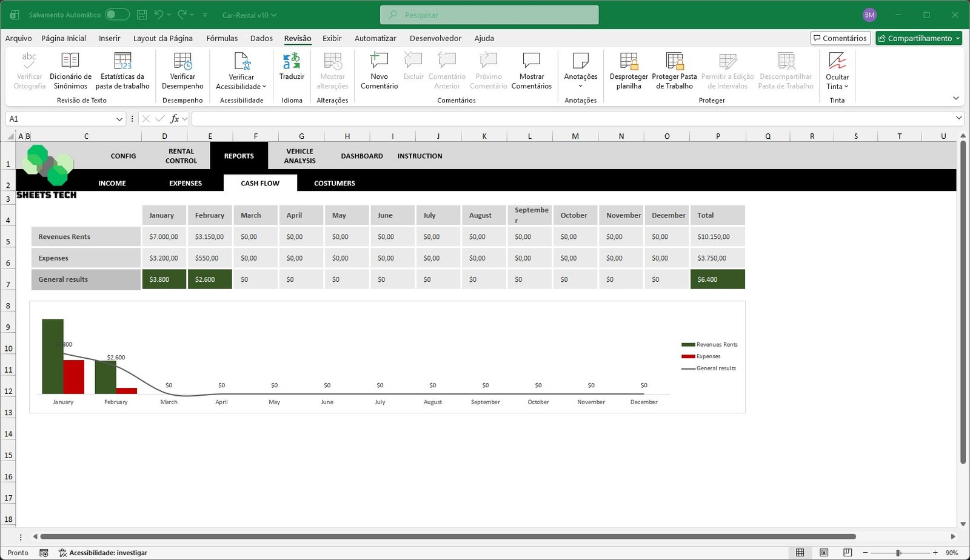This screenshot has width=970, height=560.
Task: Click Desproteger planilha to unprotect the sheet
Action: click(x=628, y=70)
